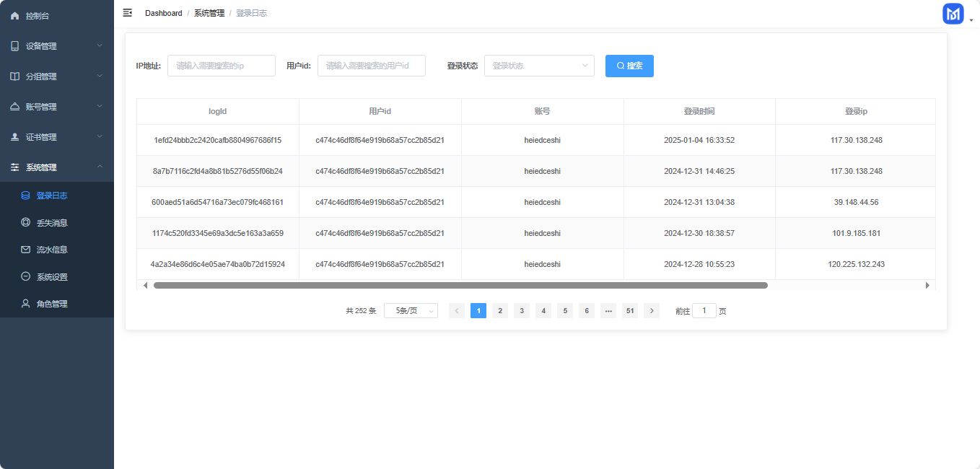Click the 控制台 home icon

[14, 16]
